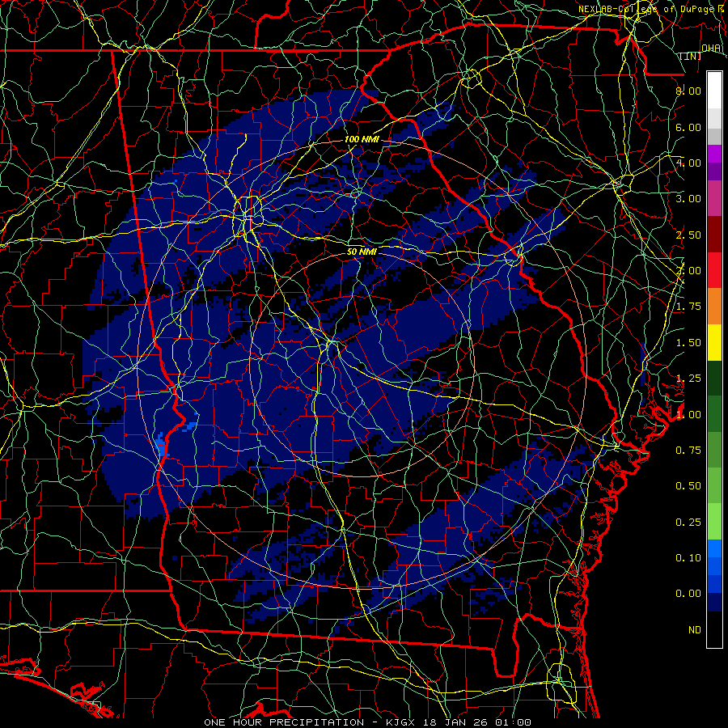The width and height of the screenshot is (728, 728).
Task: Click the 8.00 legend value label
Action: pyautogui.click(x=688, y=91)
